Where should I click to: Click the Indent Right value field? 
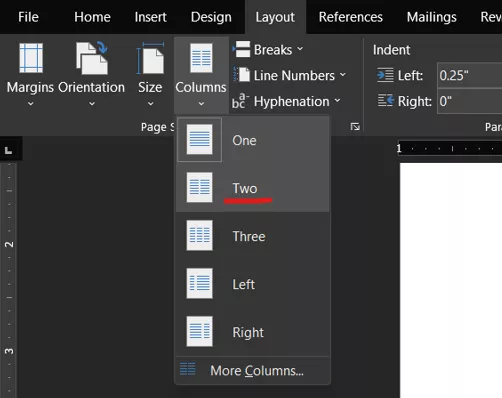pyautogui.click(x=470, y=101)
